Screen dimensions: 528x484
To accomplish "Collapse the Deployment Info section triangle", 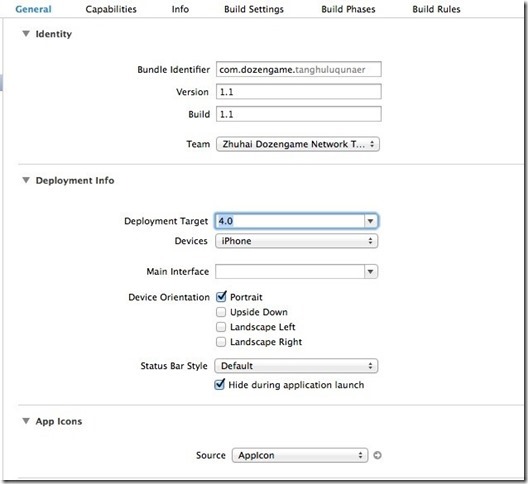I will 26,180.
